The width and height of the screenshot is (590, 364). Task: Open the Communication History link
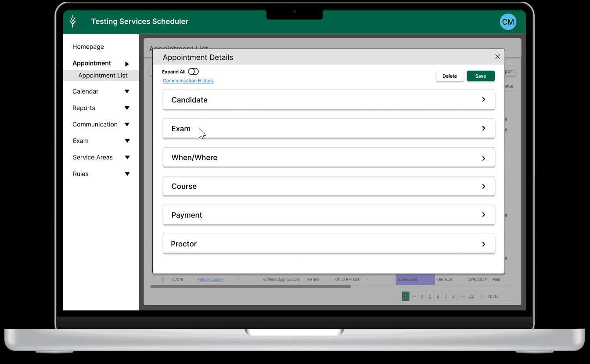[188, 81]
